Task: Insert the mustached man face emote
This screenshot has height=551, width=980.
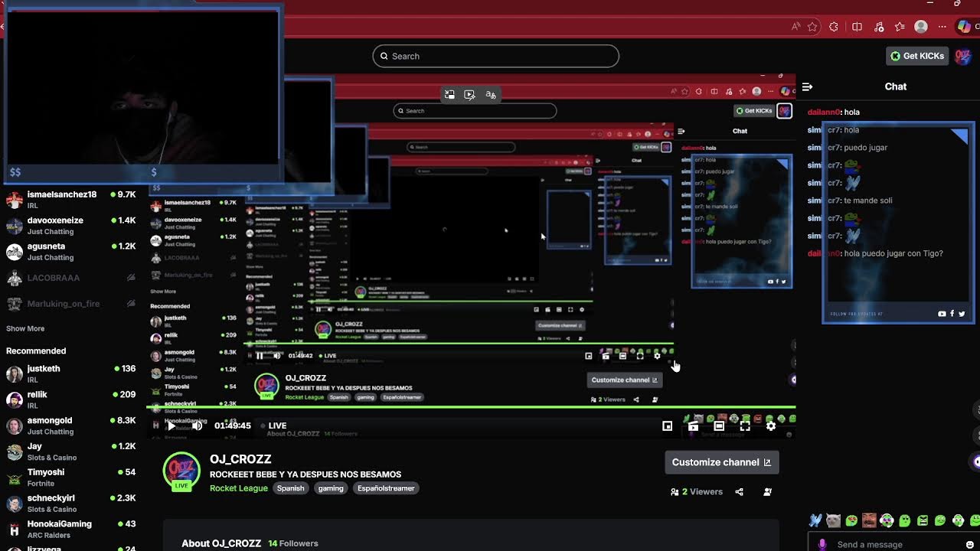Action: (x=869, y=521)
